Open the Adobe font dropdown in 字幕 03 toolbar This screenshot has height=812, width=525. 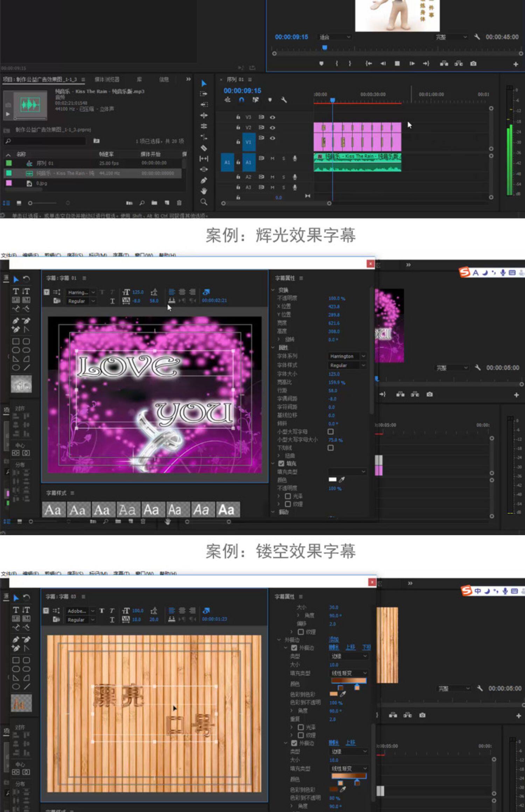81,611
